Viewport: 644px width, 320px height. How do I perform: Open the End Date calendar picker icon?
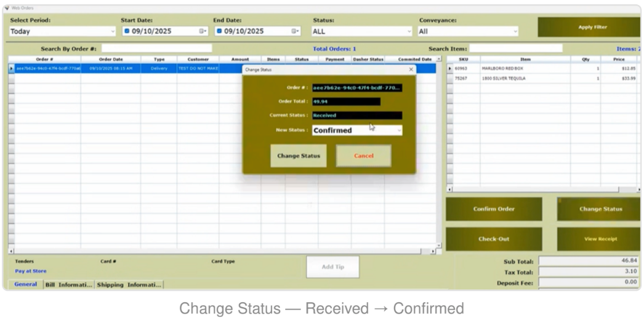pyautogui.click(x=295, y=31)
